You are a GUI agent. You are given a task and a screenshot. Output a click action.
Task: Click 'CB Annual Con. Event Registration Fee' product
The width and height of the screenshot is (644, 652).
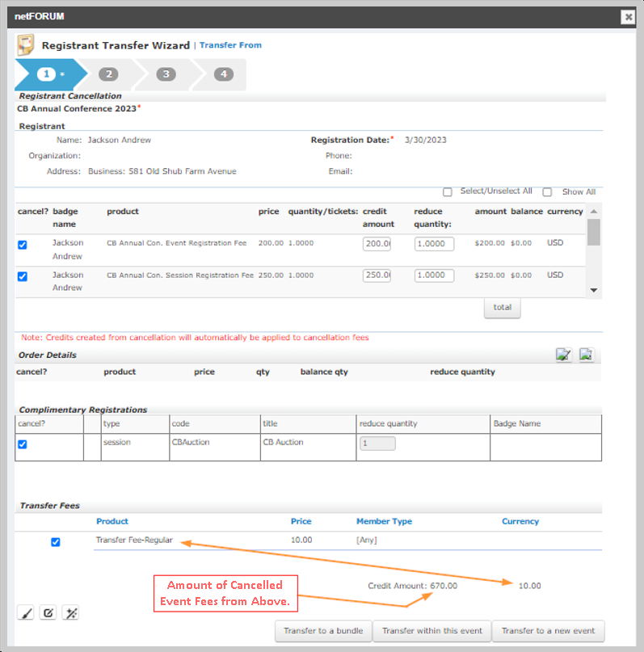177,243
